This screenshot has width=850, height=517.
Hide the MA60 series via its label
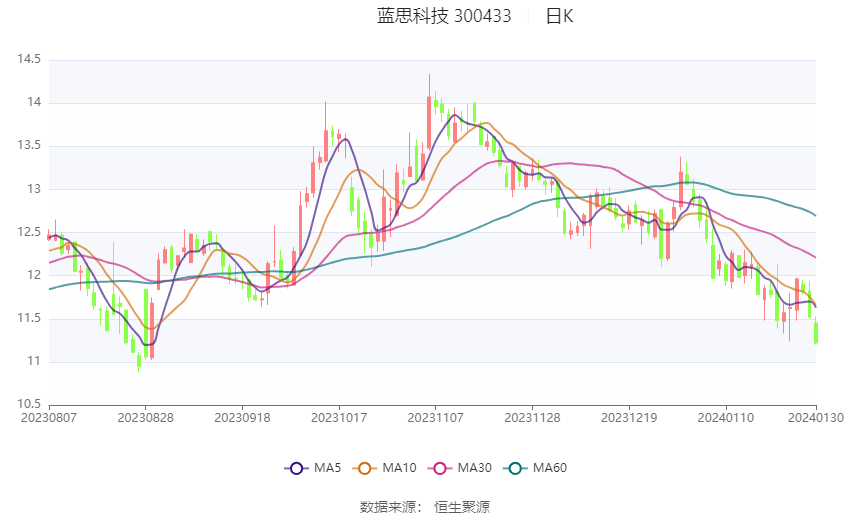[549, 468]
